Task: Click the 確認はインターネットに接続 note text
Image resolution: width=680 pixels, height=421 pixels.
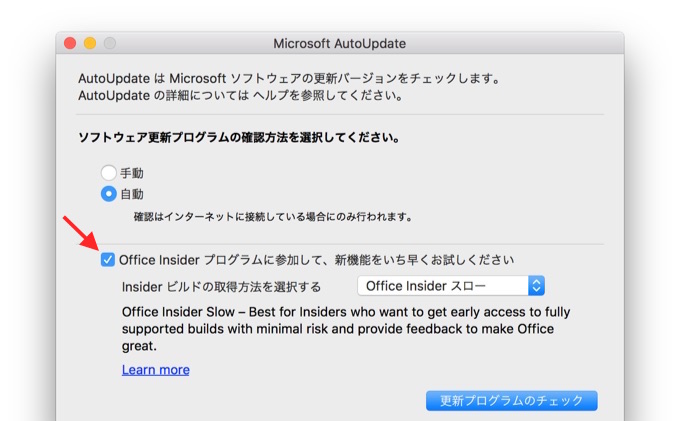Action: click(273, 216)
